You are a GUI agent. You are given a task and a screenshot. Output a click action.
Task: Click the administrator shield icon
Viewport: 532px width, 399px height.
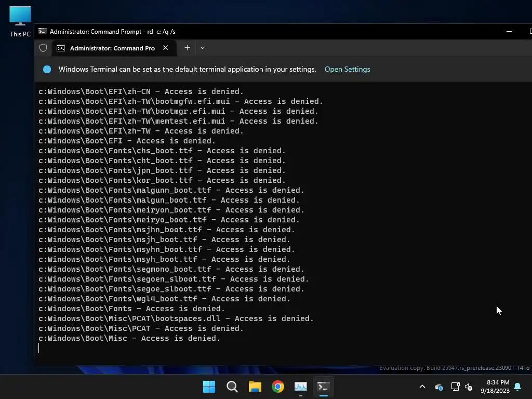pyautogui.click(x=43, y=48)
